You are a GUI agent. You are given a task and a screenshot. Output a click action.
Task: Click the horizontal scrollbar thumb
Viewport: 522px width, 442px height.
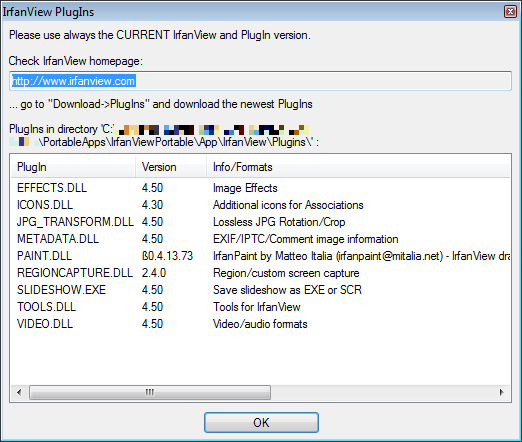coord(150,392)
